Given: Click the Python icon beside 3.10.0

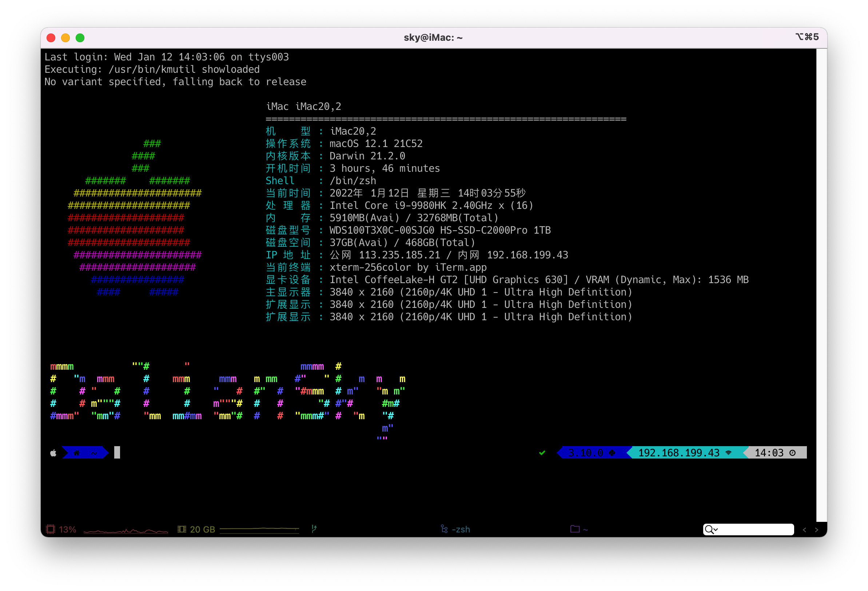Looking at the screenshot, I should click(x=612, y=453).
